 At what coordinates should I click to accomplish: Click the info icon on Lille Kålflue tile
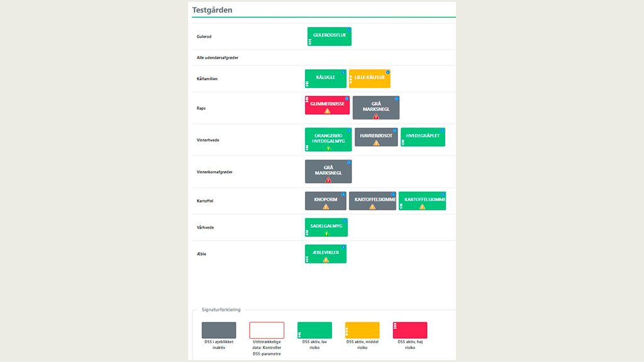click(387, 72)
